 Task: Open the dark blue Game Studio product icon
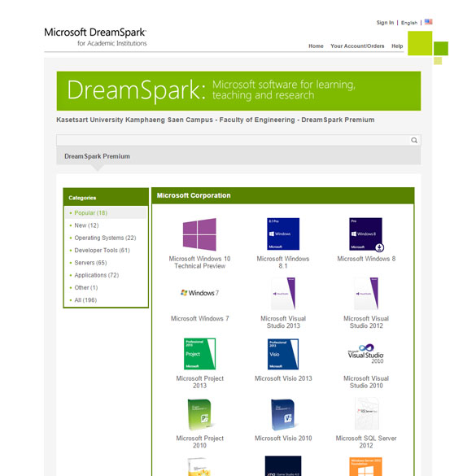coord(283,465)
